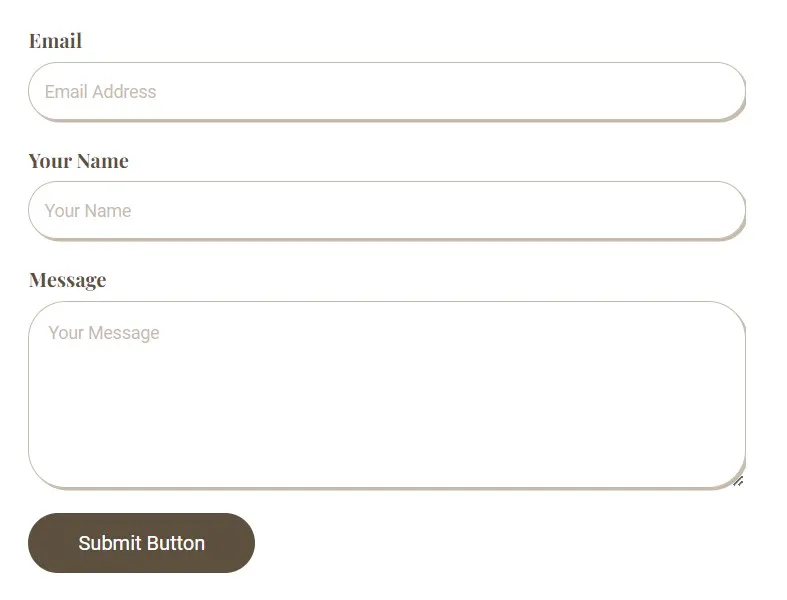Click the Your Name label heading

pyautogui.click(x=79, y=161)
